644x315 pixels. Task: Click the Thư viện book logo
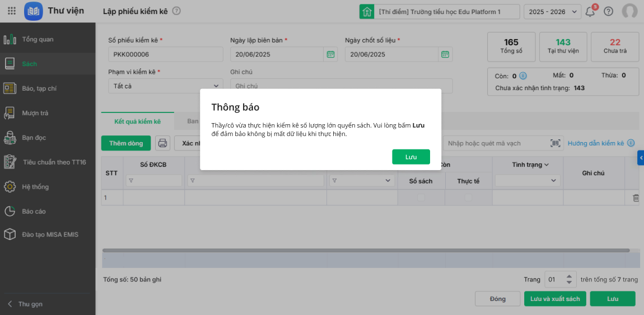click(34, 11)
